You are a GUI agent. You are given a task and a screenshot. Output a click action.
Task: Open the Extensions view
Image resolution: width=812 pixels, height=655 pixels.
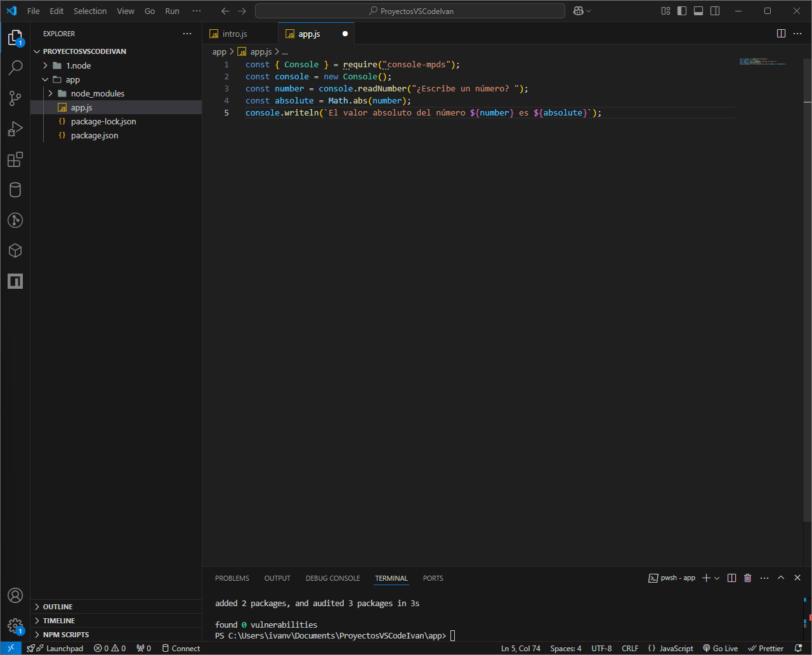(x=15, y=159)
